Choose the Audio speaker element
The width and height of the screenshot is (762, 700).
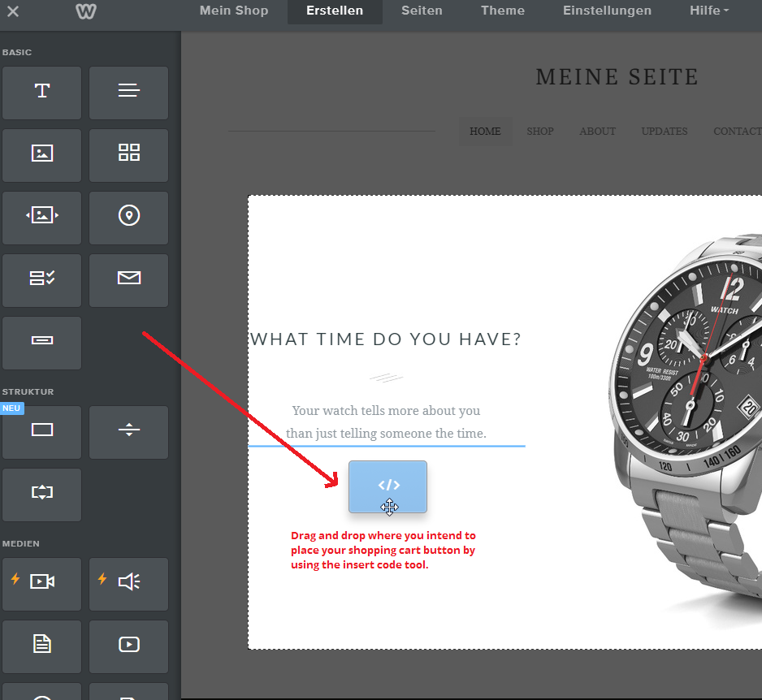(129, 584)
